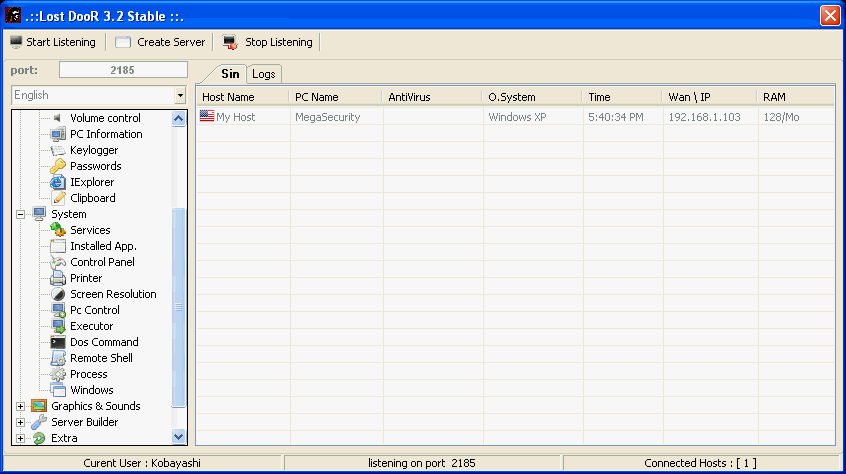Image resolution: width=846 pixels, height=474 pixels.
Task: Click the US flag icon beside My Host
Action: click(207, 117)
